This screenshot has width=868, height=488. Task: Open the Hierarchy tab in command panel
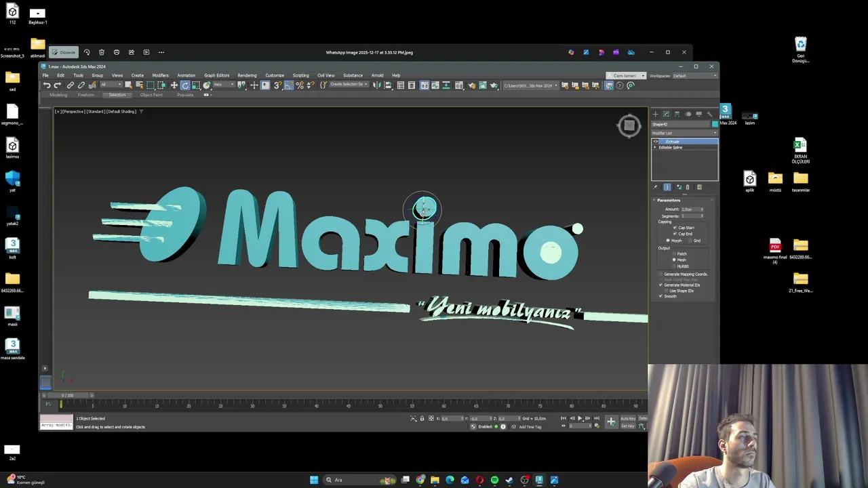tap(677, 114)
